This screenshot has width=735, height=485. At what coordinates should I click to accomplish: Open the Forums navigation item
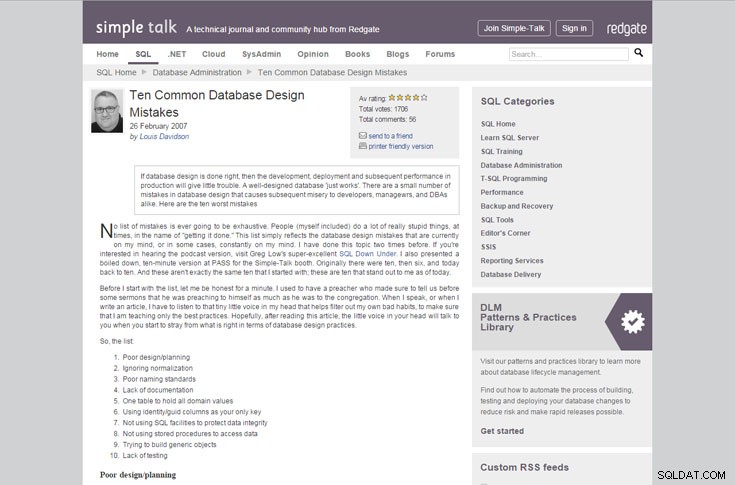(x=440, y=54)
